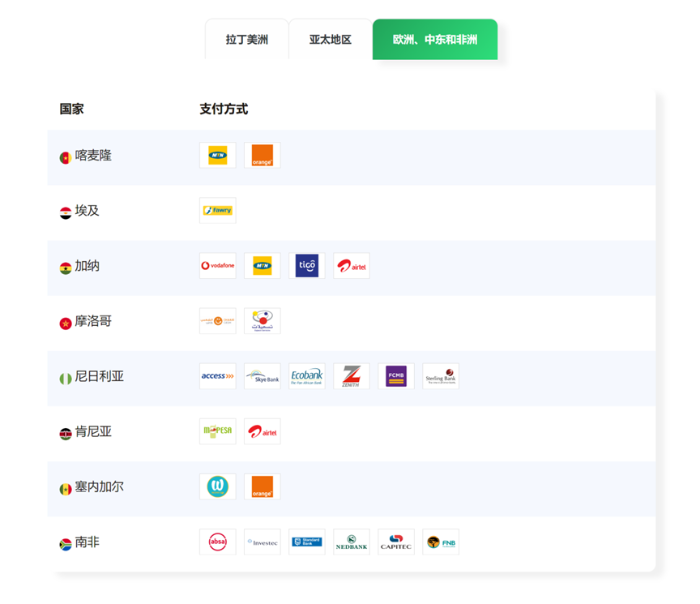Click the Nigeria flag icon
The width and height of the screenshot is (700, 604).
(66, 379)
